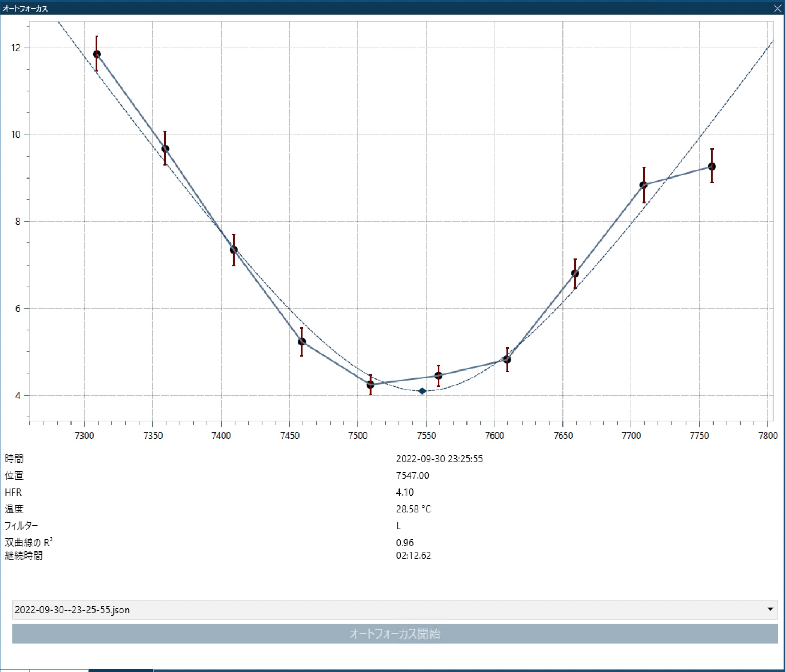Click the dropdown arrow of the json selector

click(x=770, y=609)
